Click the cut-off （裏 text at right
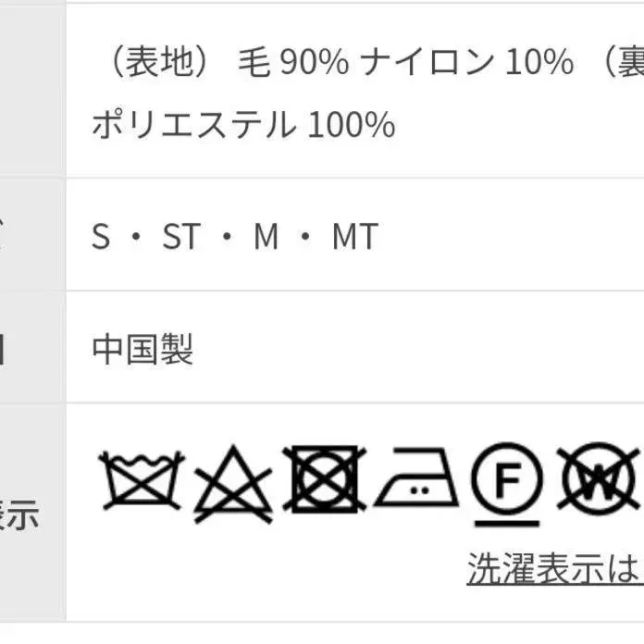Image resolution: width=644 pixels, height=644 pixels. 618,63
